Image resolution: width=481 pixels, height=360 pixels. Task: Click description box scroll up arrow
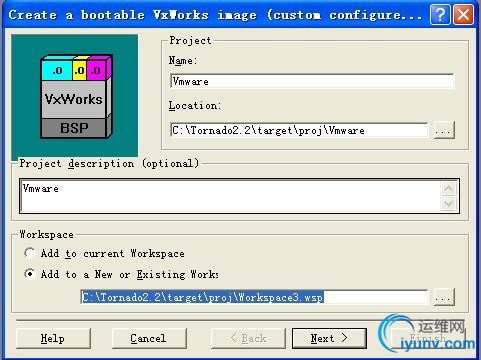pyautogui.click(x=449, y=189)
